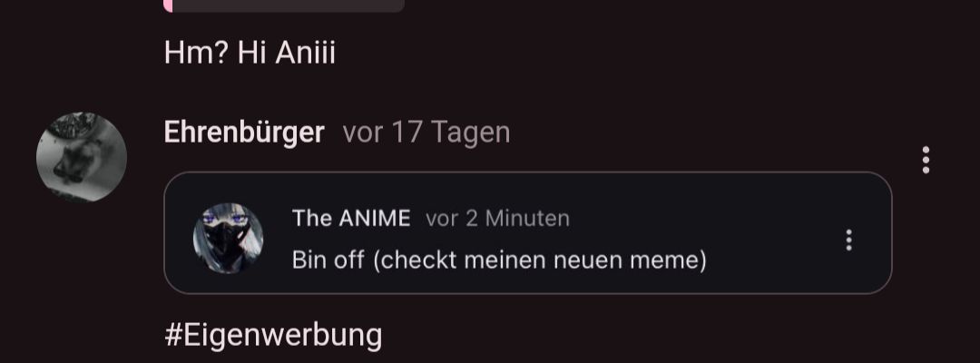
Task: Tap the word 'Minuten' in the quote timestamp
Action: (x=527, y=218)
